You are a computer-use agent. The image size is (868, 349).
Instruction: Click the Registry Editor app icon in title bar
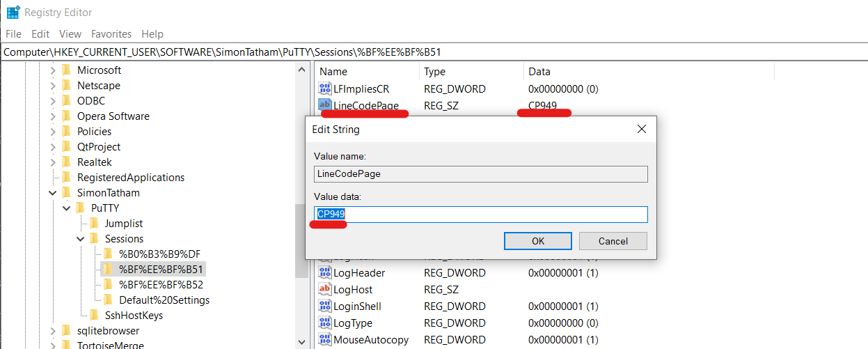pyautogui.click(x=13, y=12)
